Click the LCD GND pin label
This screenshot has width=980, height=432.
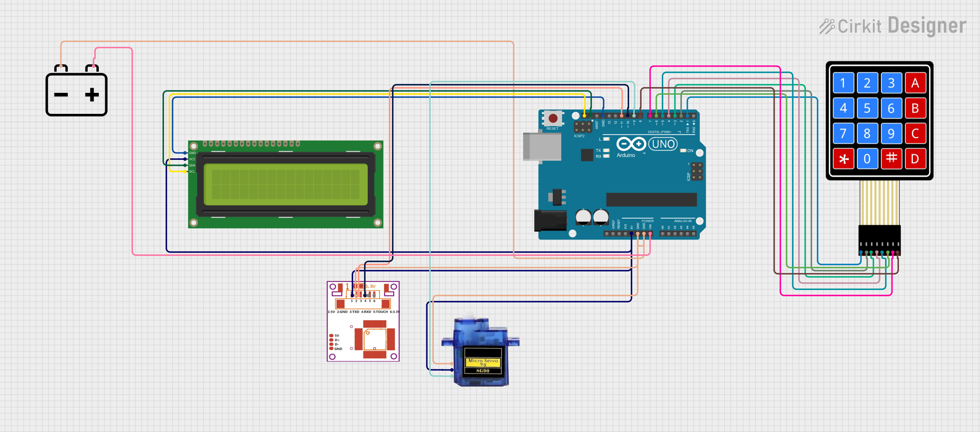pos(192,153)
